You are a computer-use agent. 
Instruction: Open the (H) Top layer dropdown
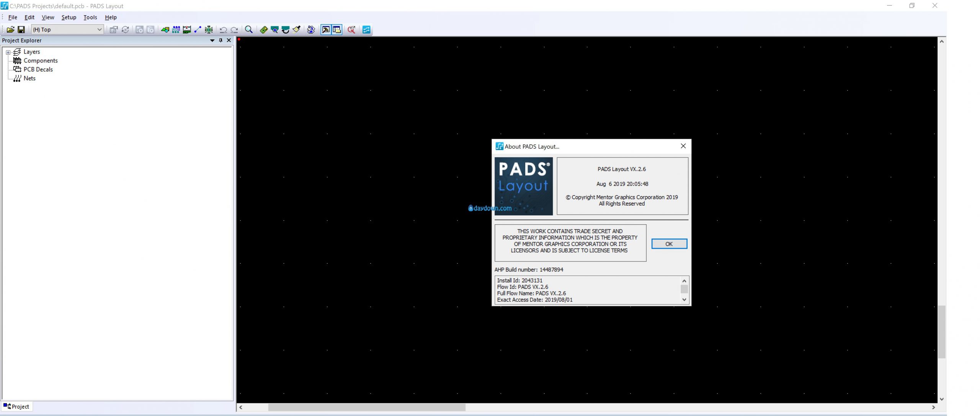point(67,29)
